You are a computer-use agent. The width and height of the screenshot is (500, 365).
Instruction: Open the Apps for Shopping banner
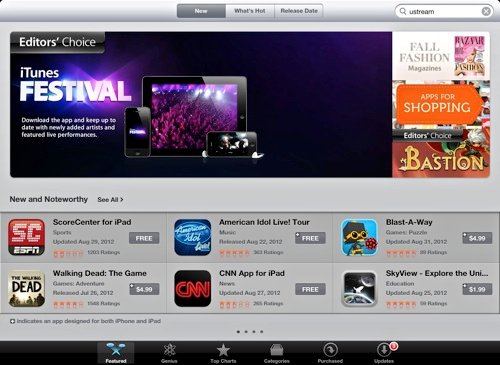click(441, 104)
